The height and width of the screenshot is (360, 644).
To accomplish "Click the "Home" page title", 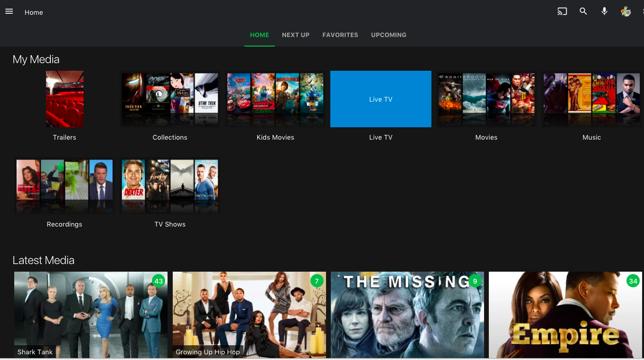I will tap(34, 12).
